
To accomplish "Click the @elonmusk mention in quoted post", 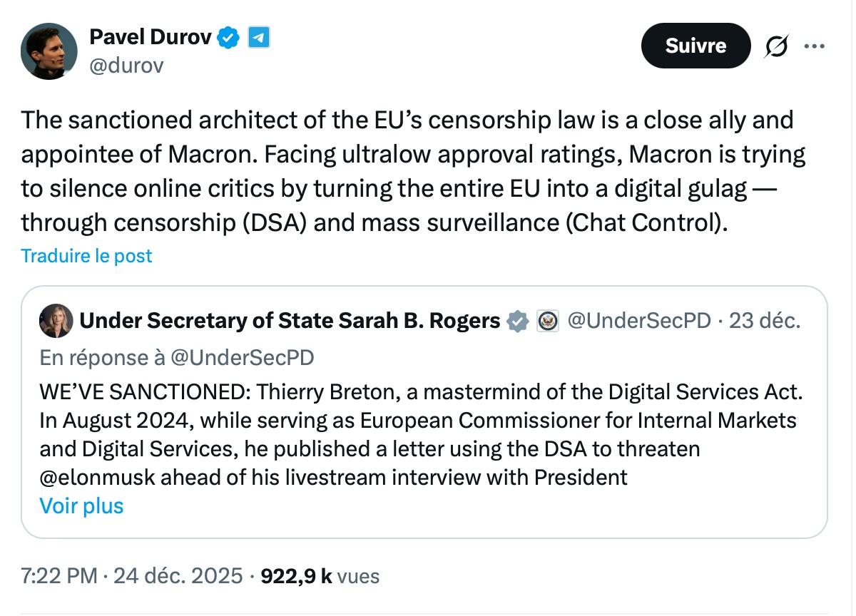I will tap(97, 477).
